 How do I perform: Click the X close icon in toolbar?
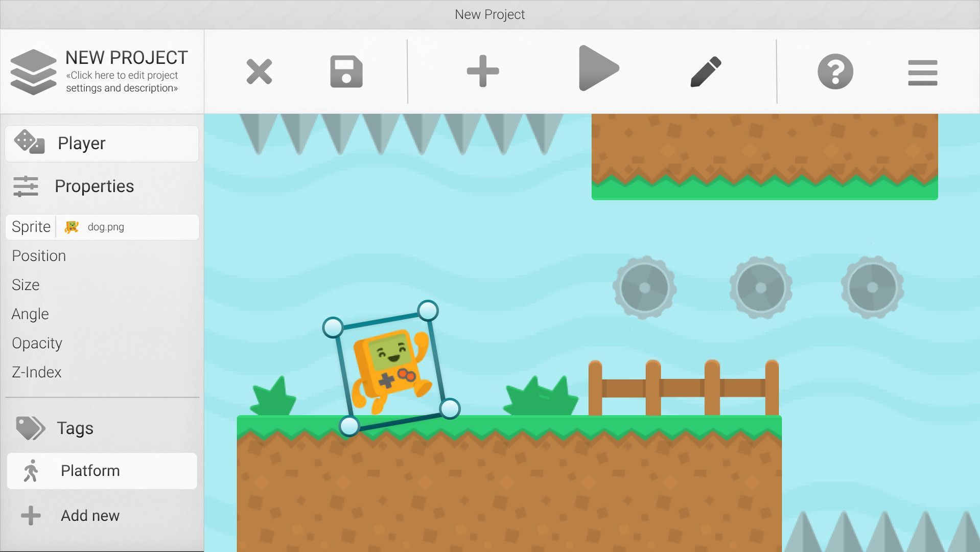coord(259,72)
